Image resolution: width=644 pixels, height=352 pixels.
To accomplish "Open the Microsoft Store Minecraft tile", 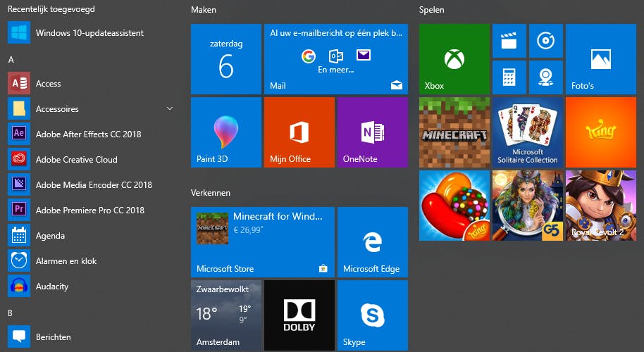I will [x=262, y=242].
